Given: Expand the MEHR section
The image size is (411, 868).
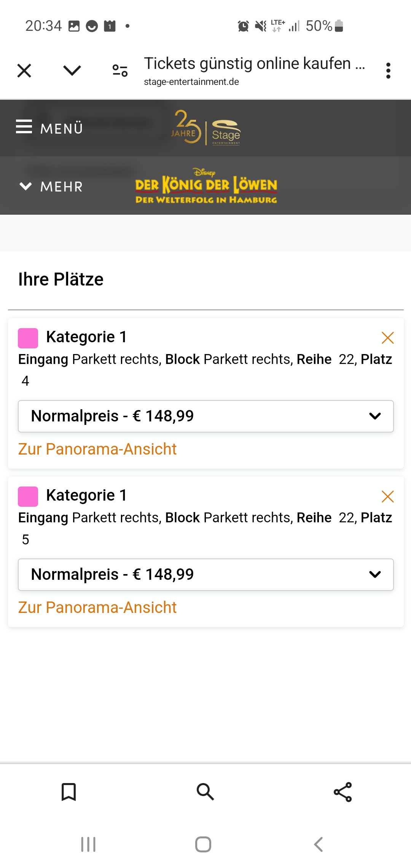Looking at the screenshot, I should click(x=51, y=187).
